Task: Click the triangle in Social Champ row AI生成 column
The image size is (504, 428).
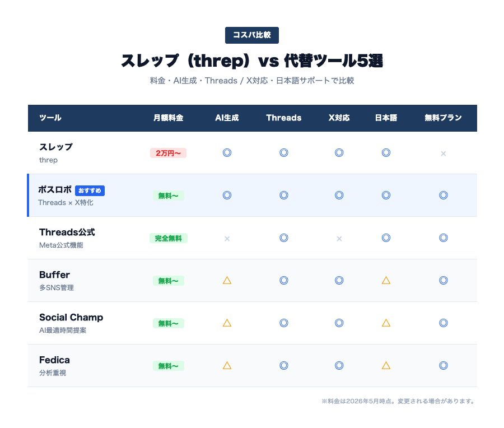Action: coord(227,323)
